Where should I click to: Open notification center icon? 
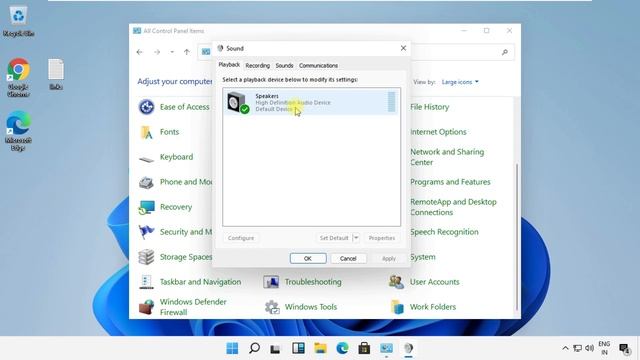[624, 348]
